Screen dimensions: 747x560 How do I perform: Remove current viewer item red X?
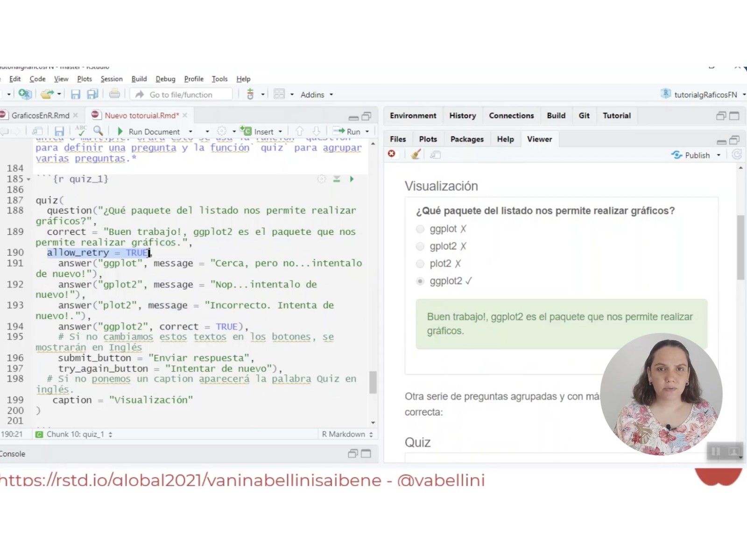pyautogui.click(x=392, y=154)
